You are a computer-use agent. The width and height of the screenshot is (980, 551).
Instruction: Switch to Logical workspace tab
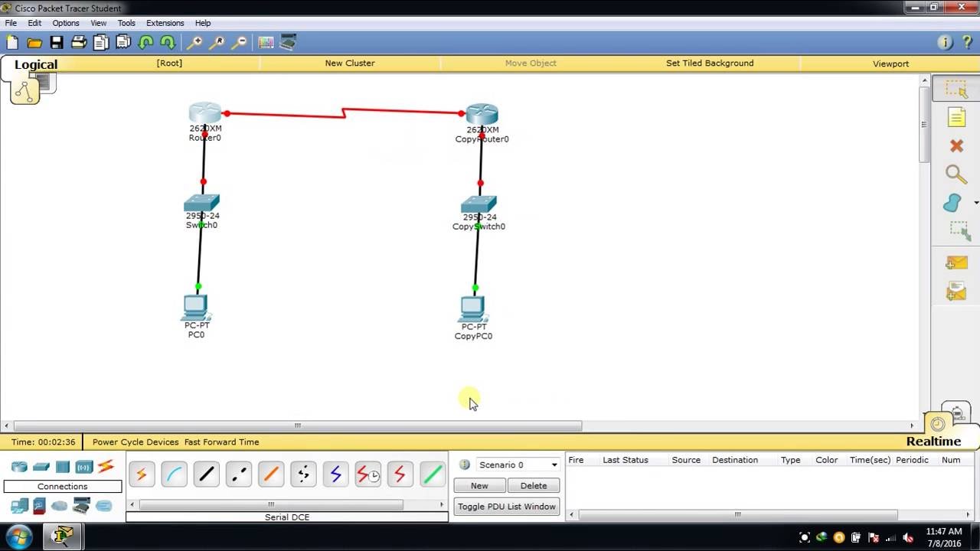[36, 64]
